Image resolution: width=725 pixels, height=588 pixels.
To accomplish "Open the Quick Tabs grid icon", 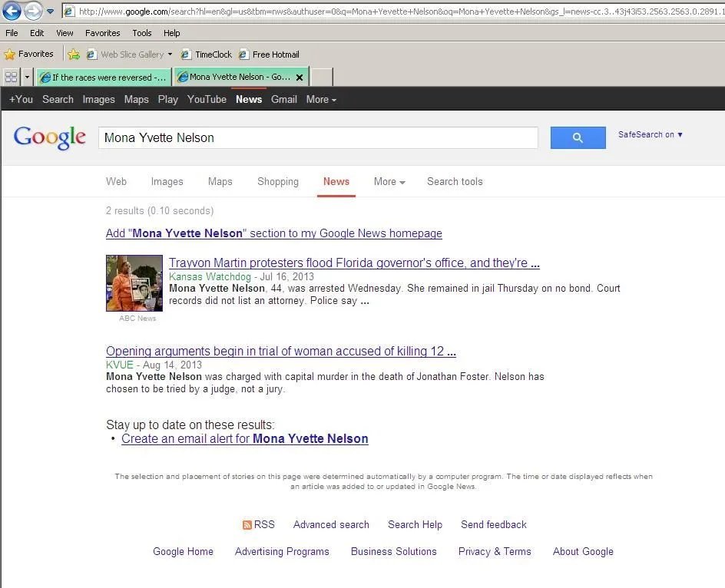I will 11,78.
